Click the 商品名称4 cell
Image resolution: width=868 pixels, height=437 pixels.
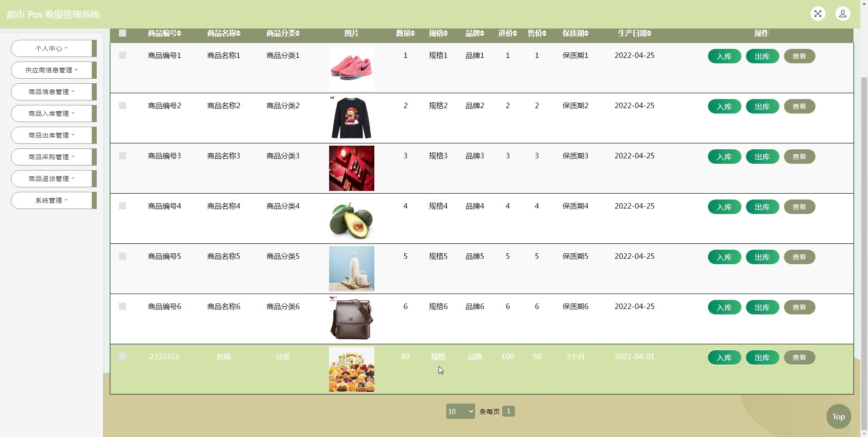224,206
